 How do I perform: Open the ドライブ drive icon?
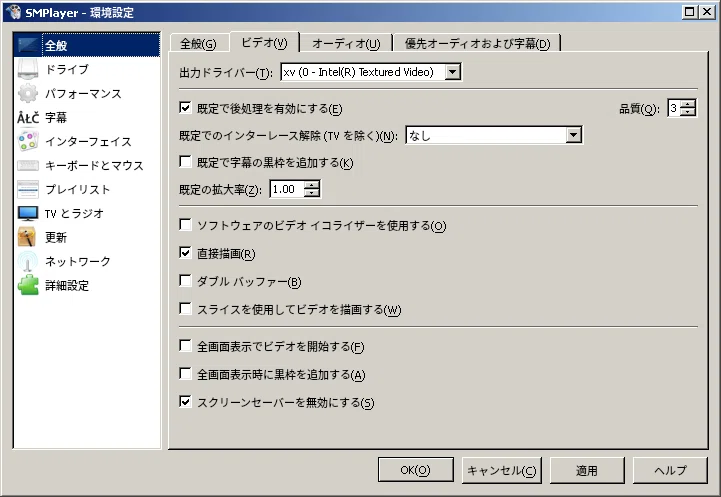[28, 69]
